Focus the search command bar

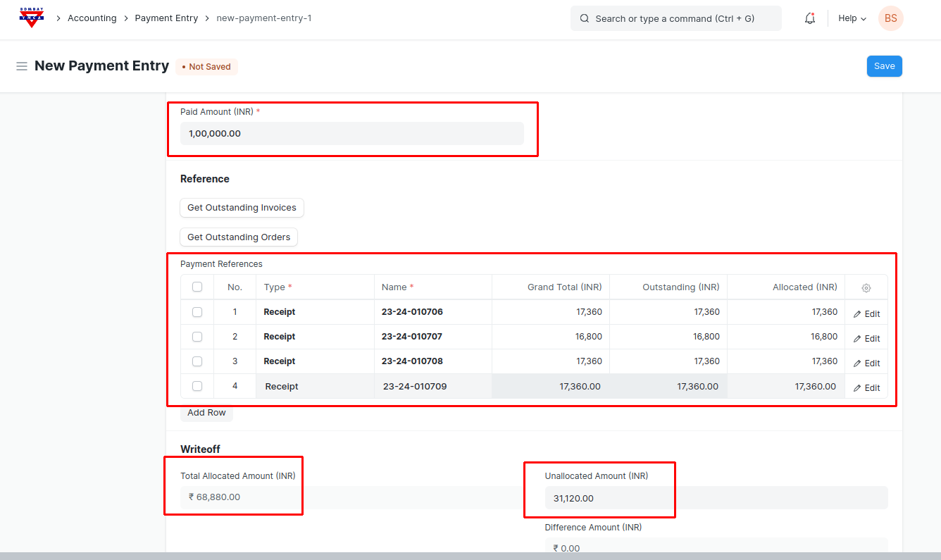675,19
